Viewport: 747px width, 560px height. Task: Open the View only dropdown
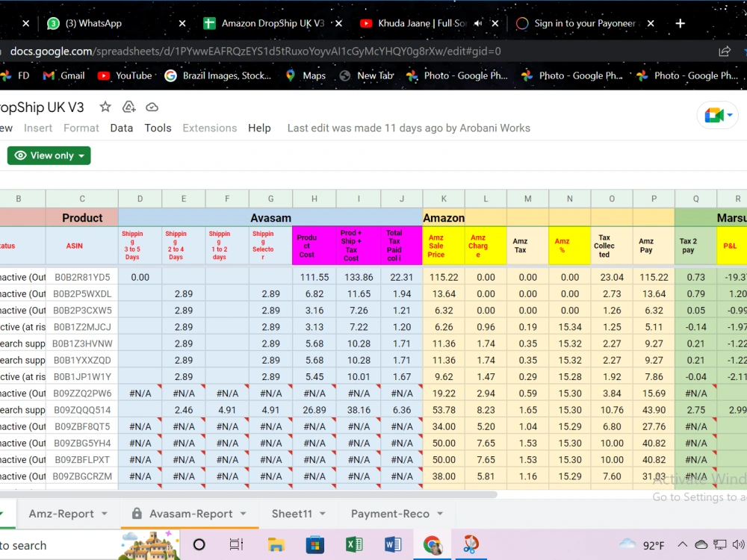tap(49, 156)
